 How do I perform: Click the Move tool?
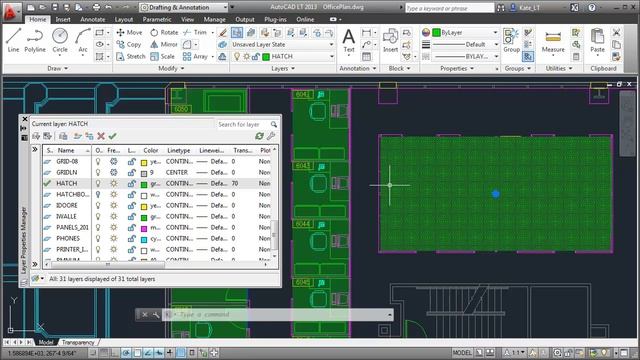click(129, 32)
